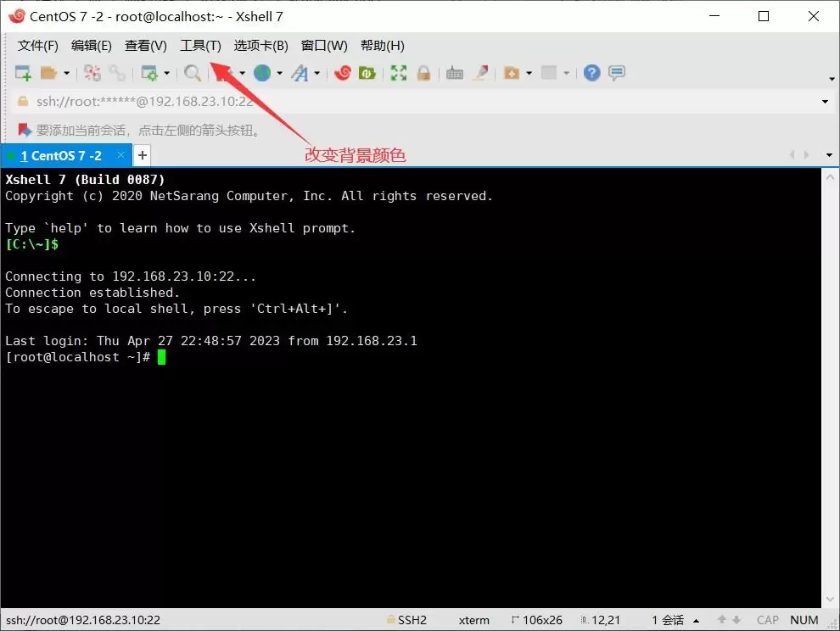The height and width of the screenshot is (631, 840).
Task: Click the status bar 'ssh://root@192.168.23.10:22'
Action: click(83, 620)
